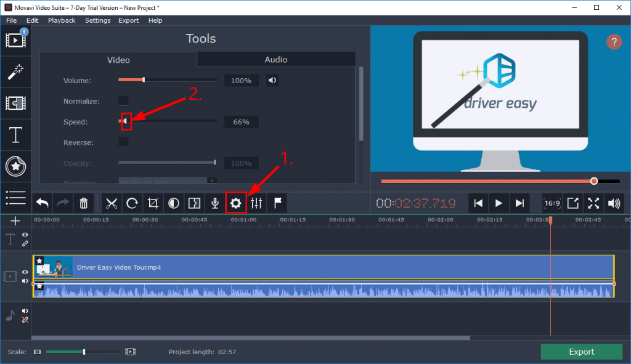Switch to the Audio tools tab
The width and height of the screenshot is (631, 364).
[x=276, y=60]
